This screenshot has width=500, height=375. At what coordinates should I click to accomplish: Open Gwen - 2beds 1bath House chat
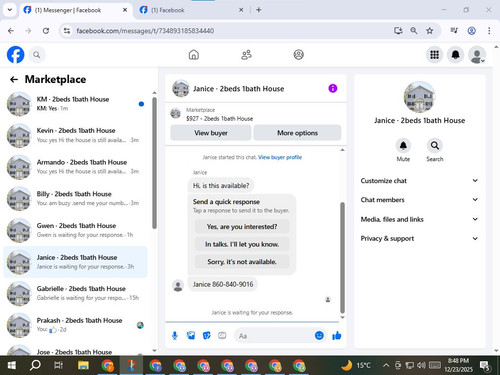click(75, 230)
